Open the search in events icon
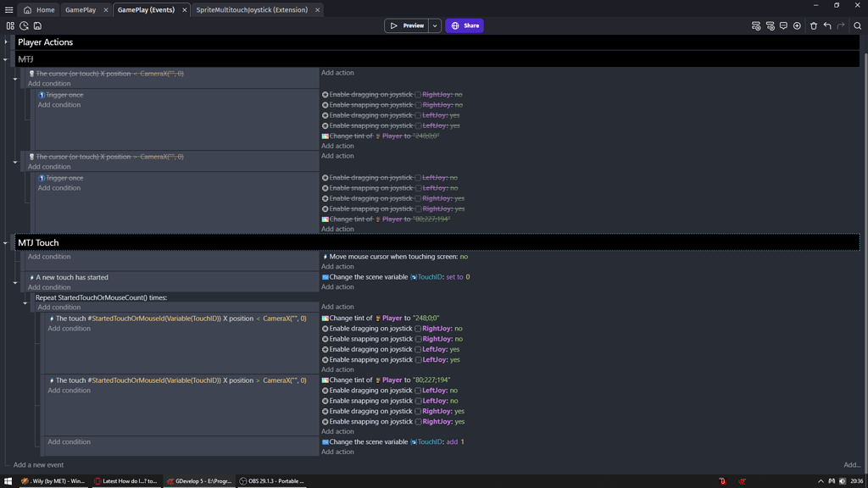Screen dimensions: 868x488 coord(857,26)
